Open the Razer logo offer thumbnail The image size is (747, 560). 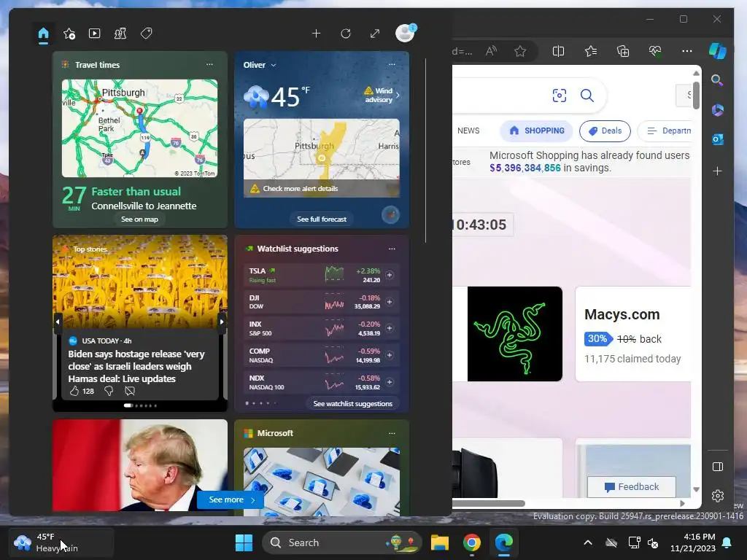(x=514, y=334)
